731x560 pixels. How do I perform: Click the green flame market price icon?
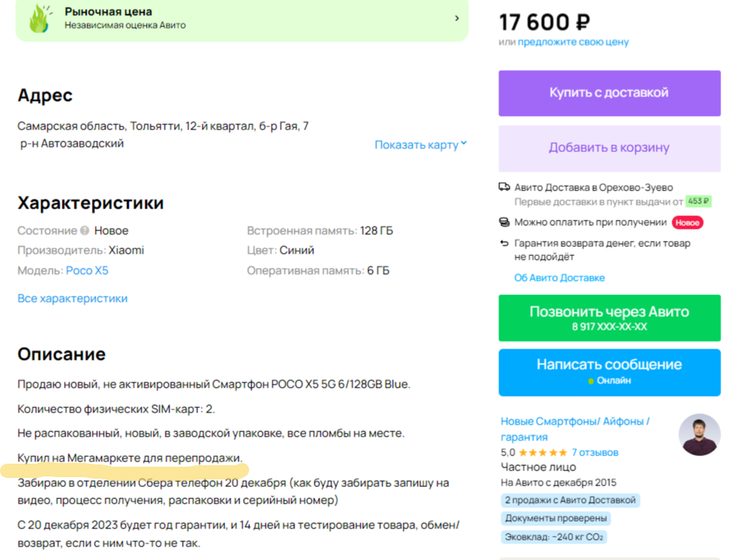pyautogui.click(x=40, y=19)
